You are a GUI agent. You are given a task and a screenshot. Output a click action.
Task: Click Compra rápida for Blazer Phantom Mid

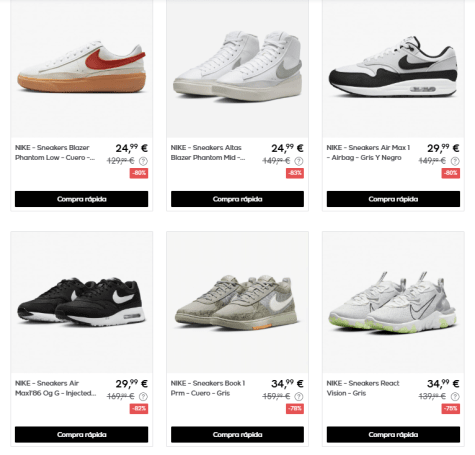pyautogui.click(x=237, y=199)
